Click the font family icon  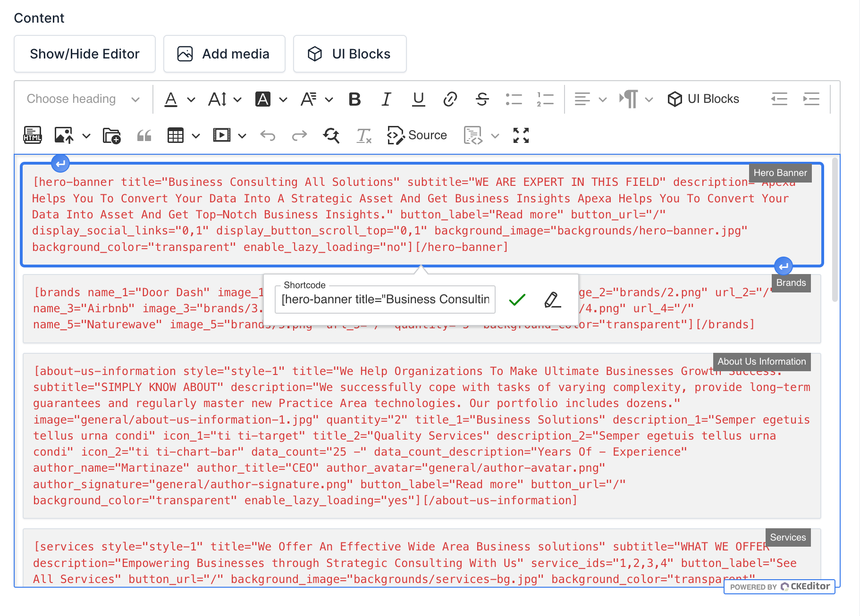[309, 99]
